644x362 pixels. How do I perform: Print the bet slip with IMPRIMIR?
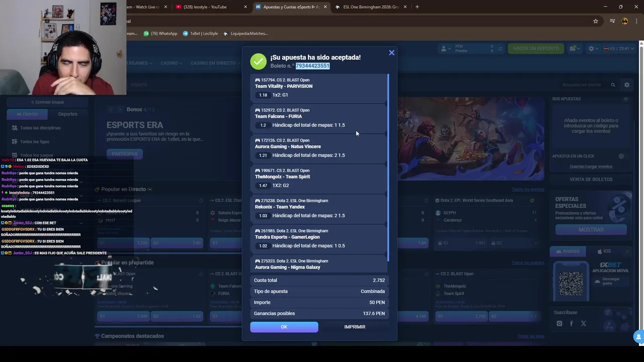pyautogui.click(x=355, y=327)
